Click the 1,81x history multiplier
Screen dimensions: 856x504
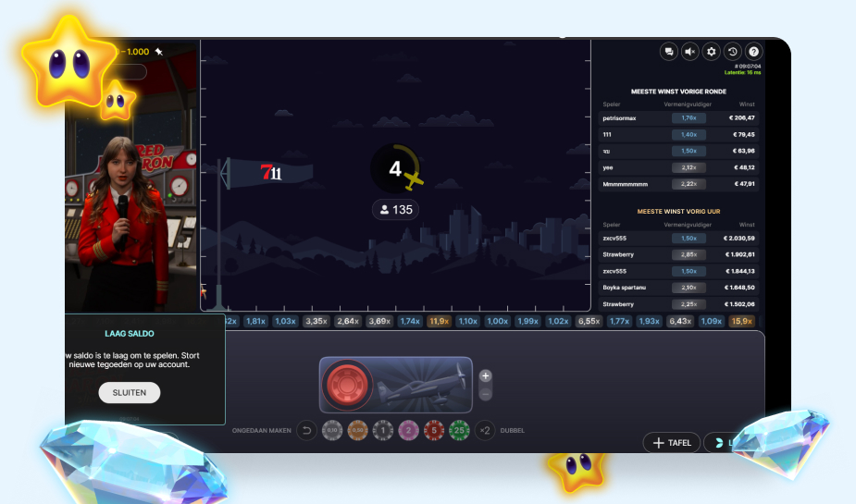(255, 321)
